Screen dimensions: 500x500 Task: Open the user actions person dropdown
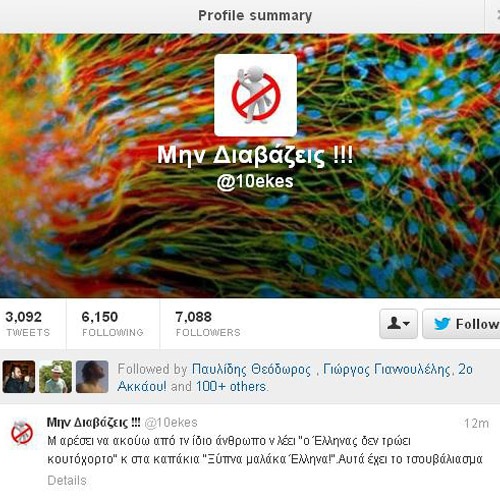point(398,324)
